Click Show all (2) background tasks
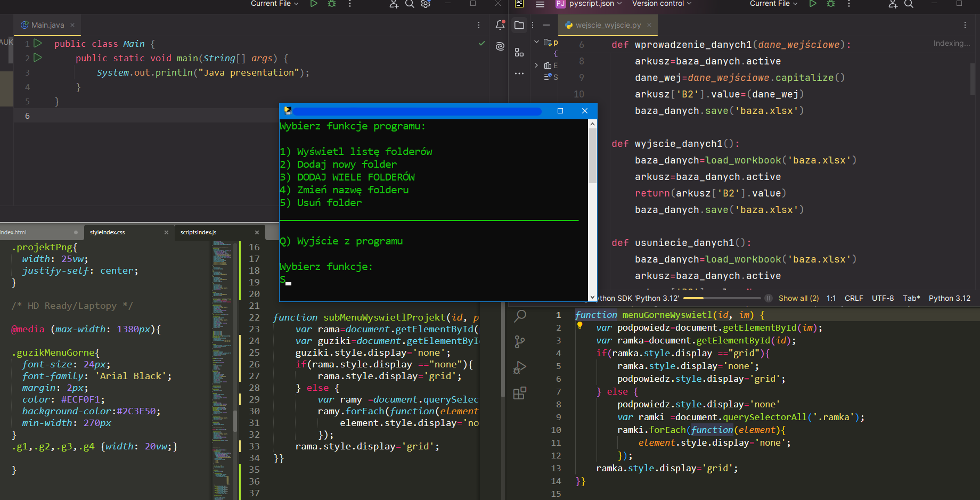The width and height of the screenshot is (980, 500). (x=798, y=298)
